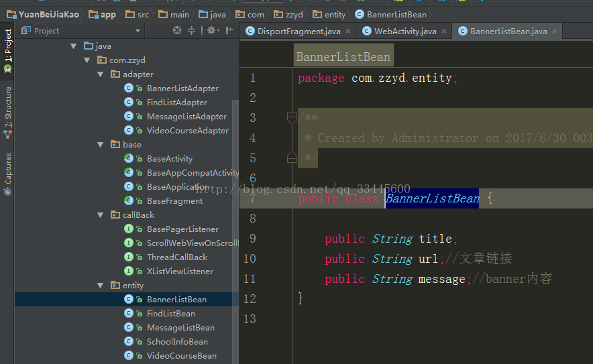
Task: Collapse the com.zzyd package node
Action: pos(87,60)
